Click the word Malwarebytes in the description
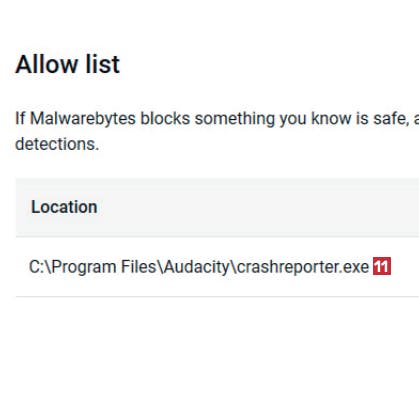This screenshot has width=419, height=398. [x=83, y=119]
